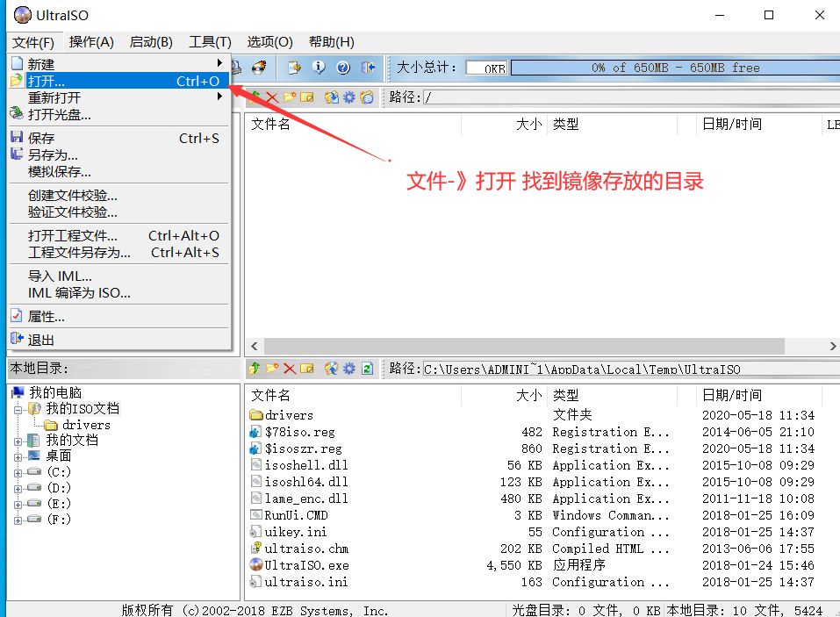Open the 工具(T) menu
The width and height of the screenshot is (840, 617).
(x=210, y=42)
